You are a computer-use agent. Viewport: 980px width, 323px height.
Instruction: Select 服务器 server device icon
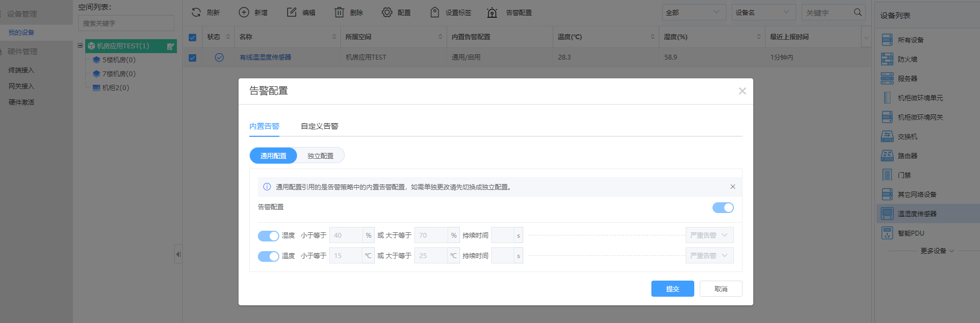click(x=887, y=78)
